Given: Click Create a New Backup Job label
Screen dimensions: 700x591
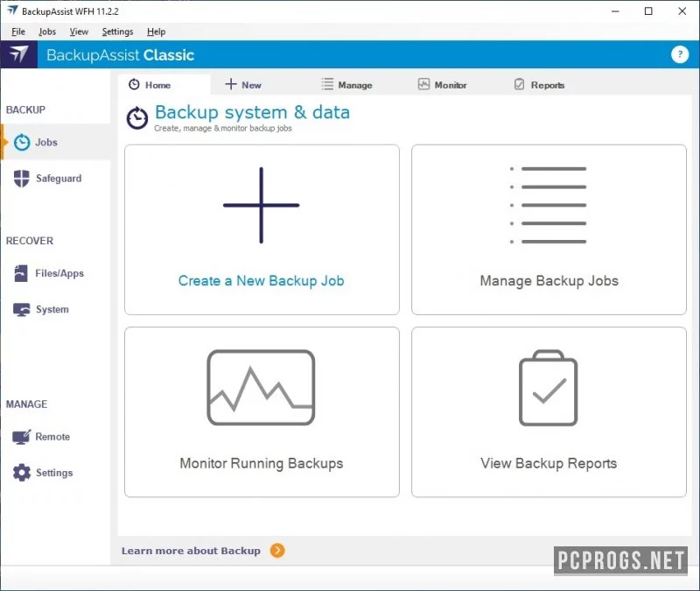Looking at the screenshot, I should pyautogui.click(x=261, y=280).
